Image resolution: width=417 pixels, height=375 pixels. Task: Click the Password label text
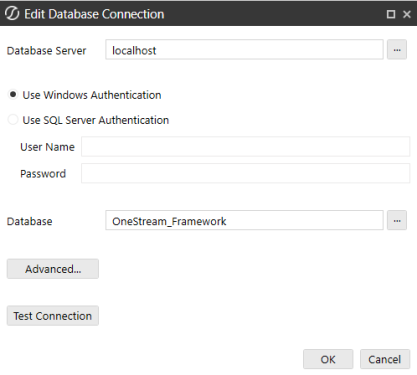click(43, 174)
